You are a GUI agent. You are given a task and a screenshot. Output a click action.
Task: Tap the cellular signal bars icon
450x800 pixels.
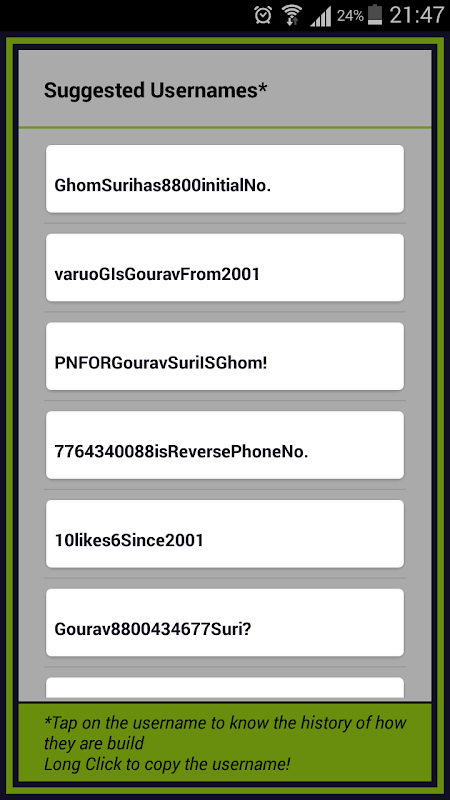pos(321,16)
